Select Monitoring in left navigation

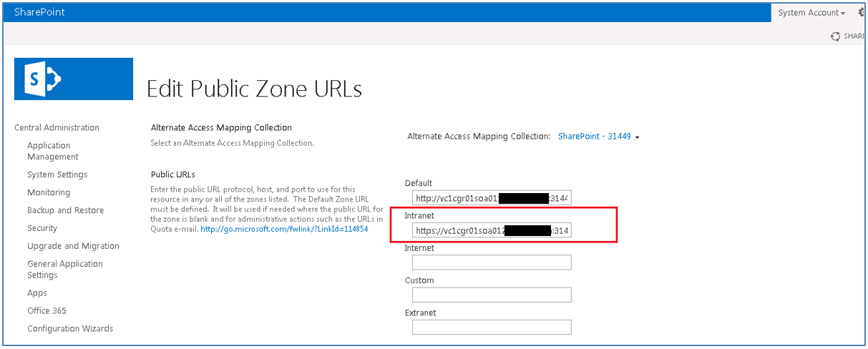pos(49,192)
